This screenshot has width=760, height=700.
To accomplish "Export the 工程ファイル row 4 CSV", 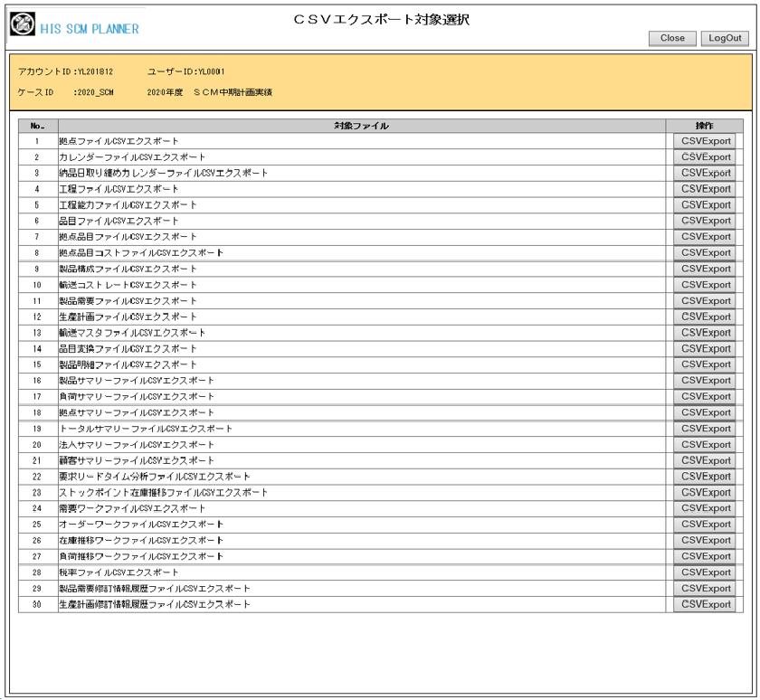I will 704,189.
